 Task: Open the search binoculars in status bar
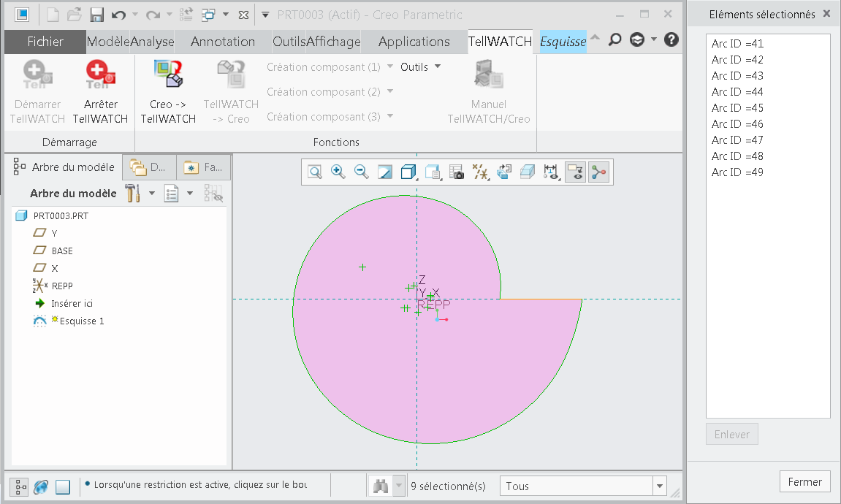381,486
